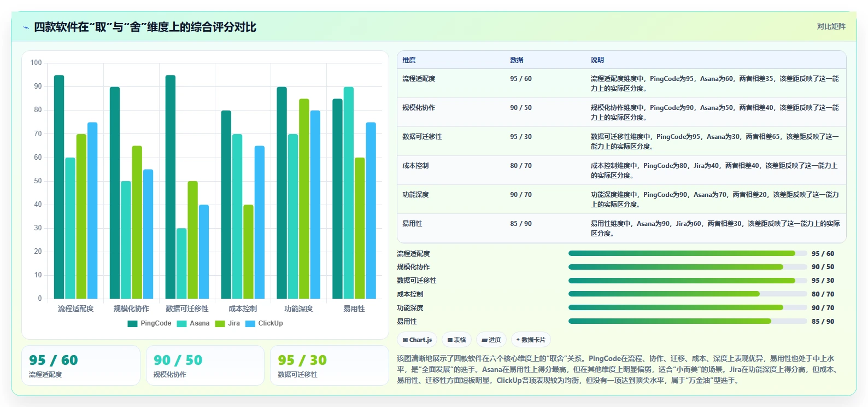Click the blue icon beside the chart title
The height and width of the screenshot is (407, 868).
click(x=26, y=27)
